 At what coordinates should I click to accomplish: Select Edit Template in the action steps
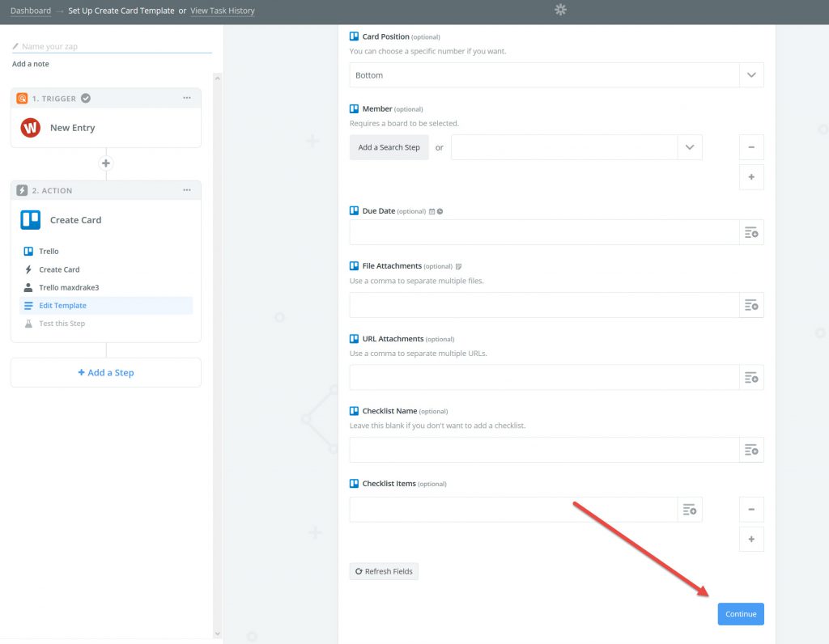point(63,306)
